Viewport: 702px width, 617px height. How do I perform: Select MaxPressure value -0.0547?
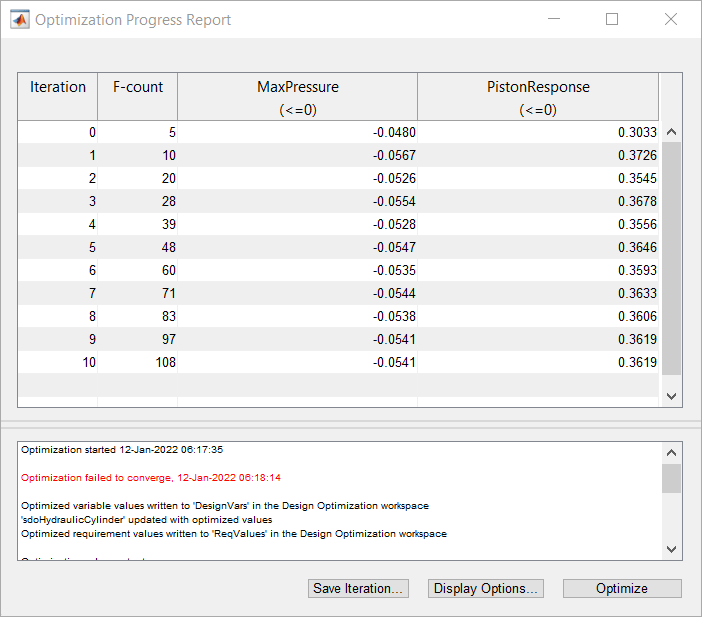(298, 247)
